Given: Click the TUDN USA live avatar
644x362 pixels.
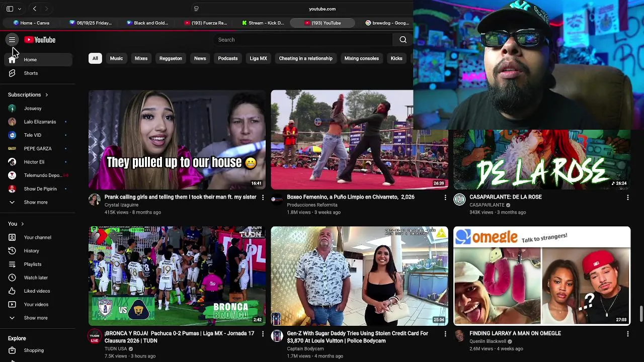Looking at the screenshot, I should coord(95,336).
